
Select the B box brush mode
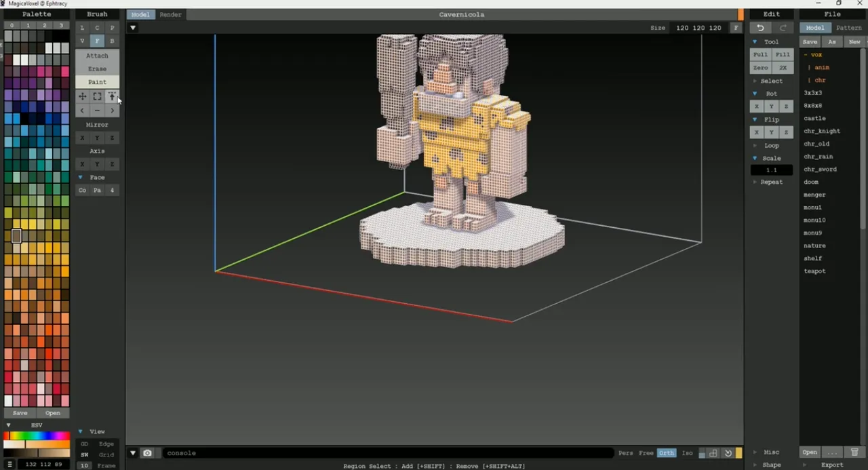coord(112,41)
